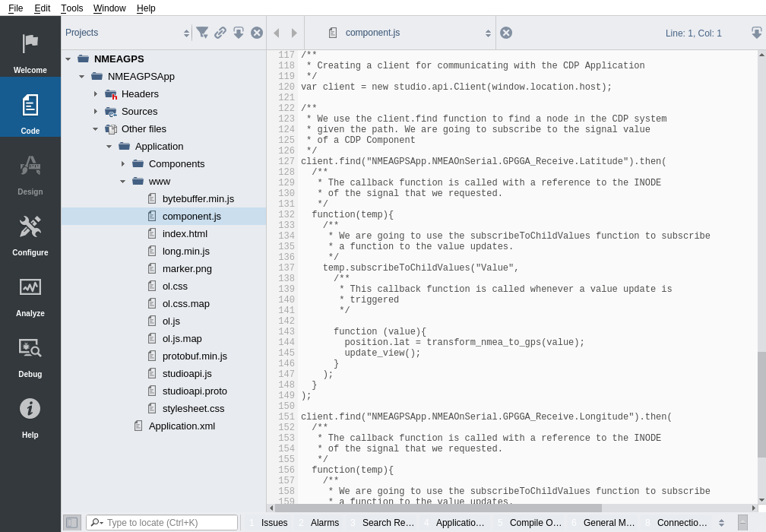Open the Window menu
Screen dimensions: 766x532
(x=109, y=8)
